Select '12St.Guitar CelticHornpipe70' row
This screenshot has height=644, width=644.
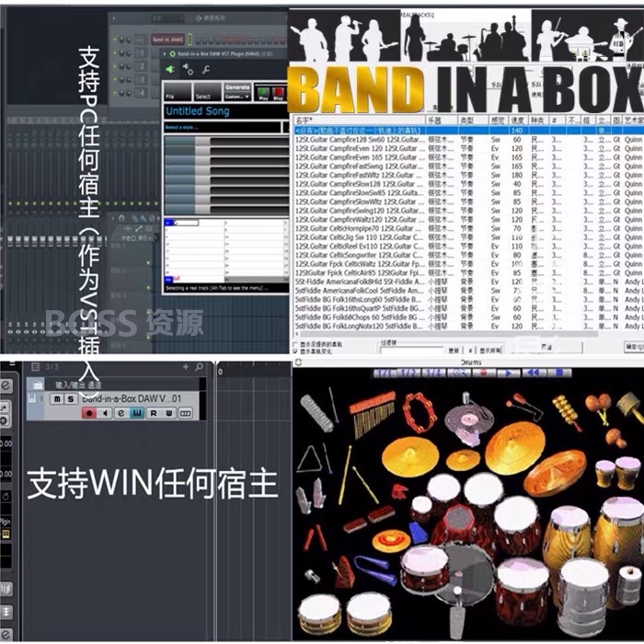[x=468, y=228]
